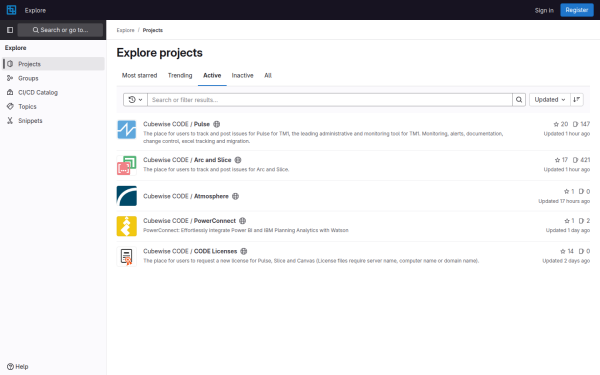Open Cubewise CODE / CODE Licenses link
The height and width of the screenshot is (375, 600).
190,251
